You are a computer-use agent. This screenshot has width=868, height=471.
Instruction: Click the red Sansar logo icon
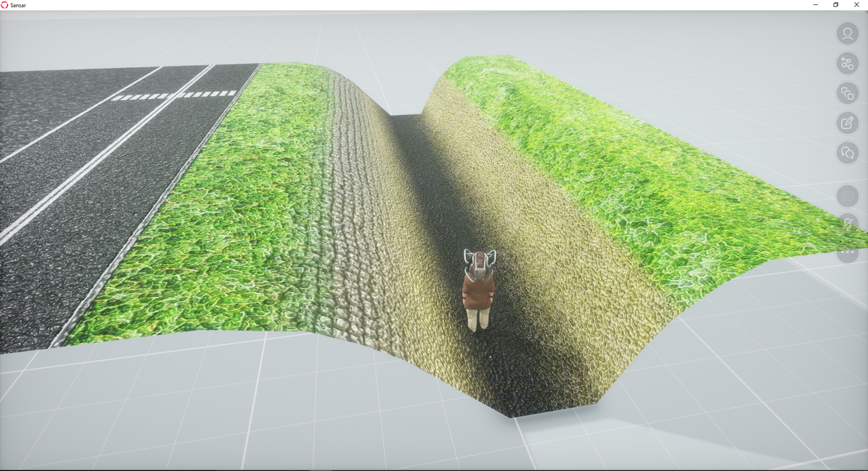[5, 5]
